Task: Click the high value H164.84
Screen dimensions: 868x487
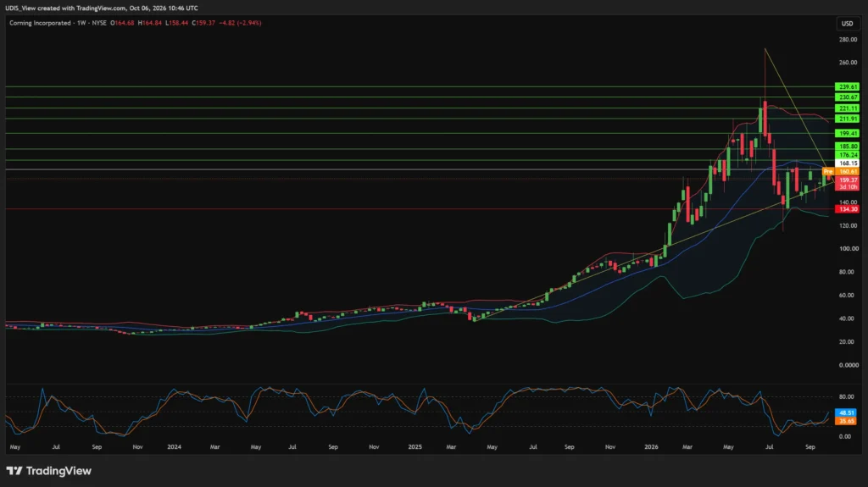Action: pos(149,23)
